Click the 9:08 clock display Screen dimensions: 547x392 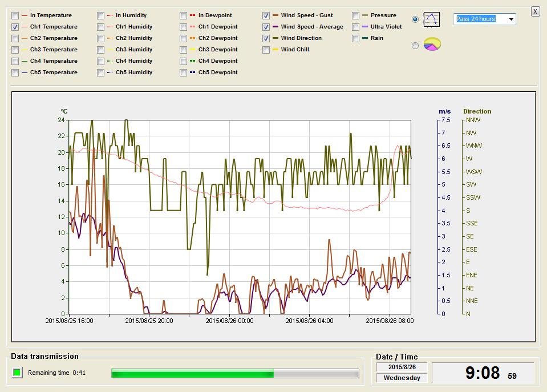[x=483, y=373]
